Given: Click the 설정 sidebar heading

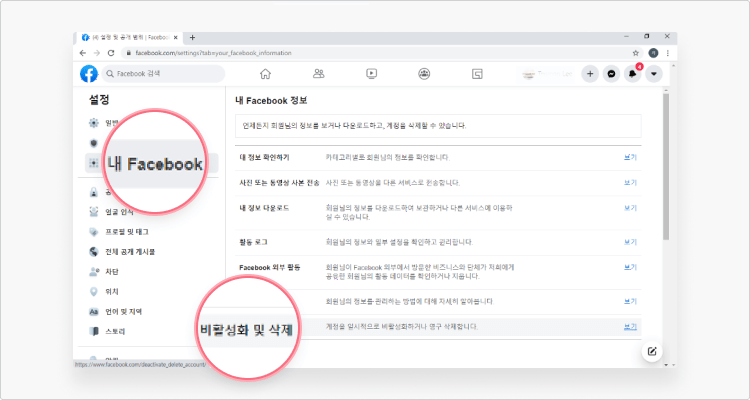Looking at the screenshot, I should pos(99,100).
